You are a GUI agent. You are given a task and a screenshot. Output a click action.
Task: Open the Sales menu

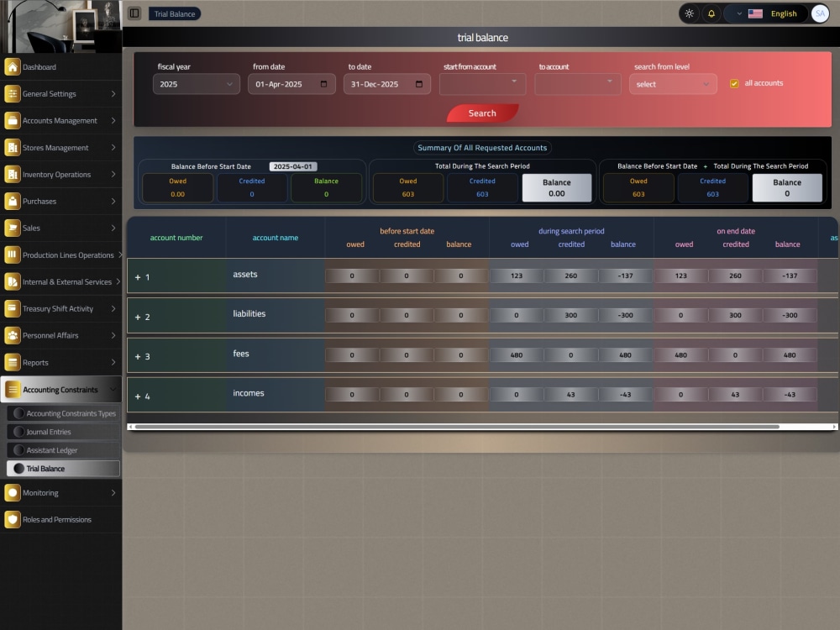[61, 228]
